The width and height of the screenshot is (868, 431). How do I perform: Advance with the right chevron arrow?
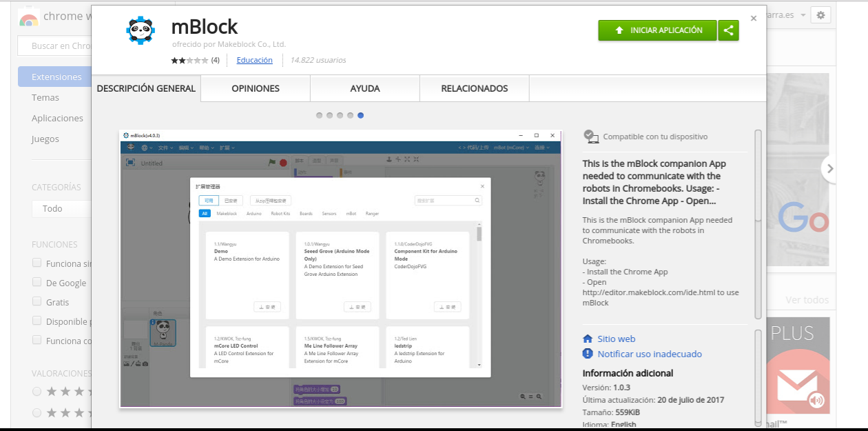(x=829, y=168)
